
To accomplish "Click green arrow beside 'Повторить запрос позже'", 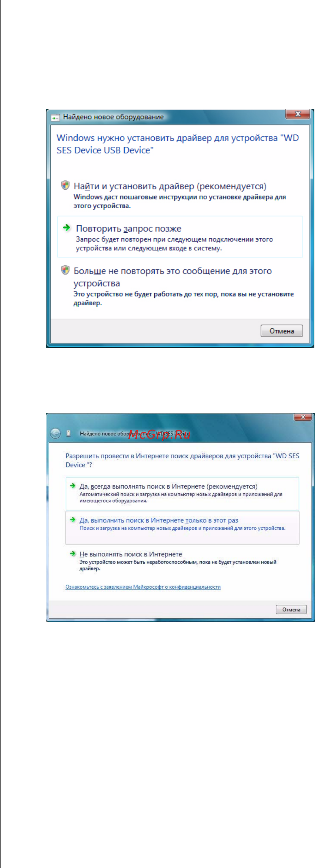I will [67, 228].
